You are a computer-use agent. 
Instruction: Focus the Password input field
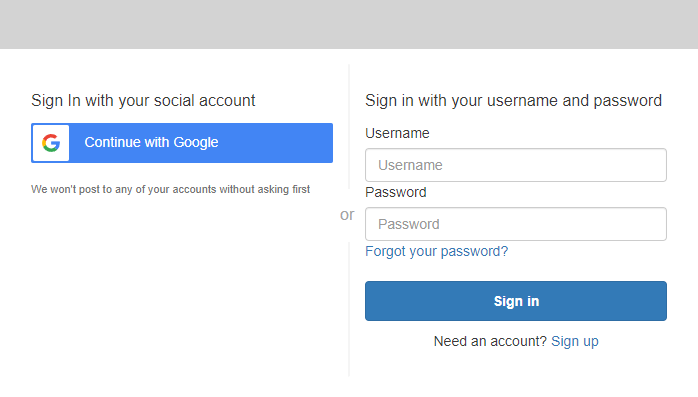pyautogui.click(x=516, y=224)
